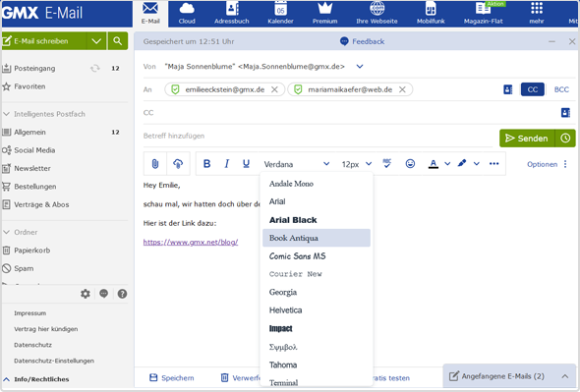Select Georgia font
The image size is (580, 392).
click(x=317, y=292)
